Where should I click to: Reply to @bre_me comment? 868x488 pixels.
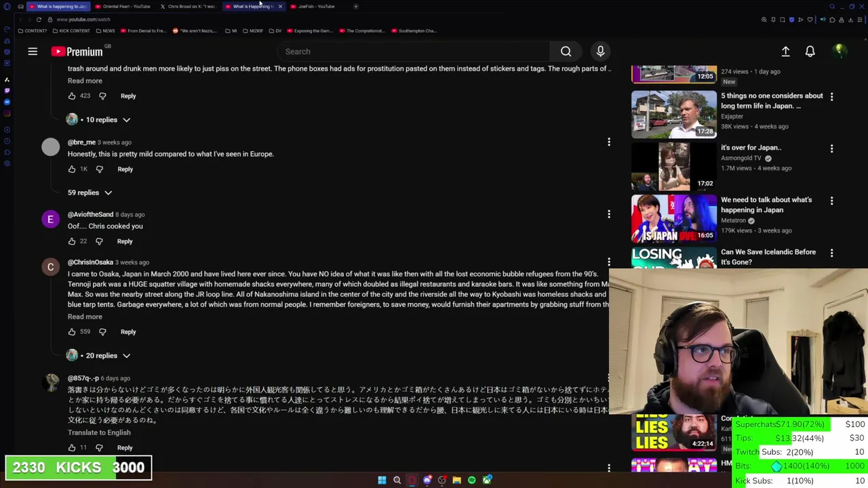[x=125, y=169]
